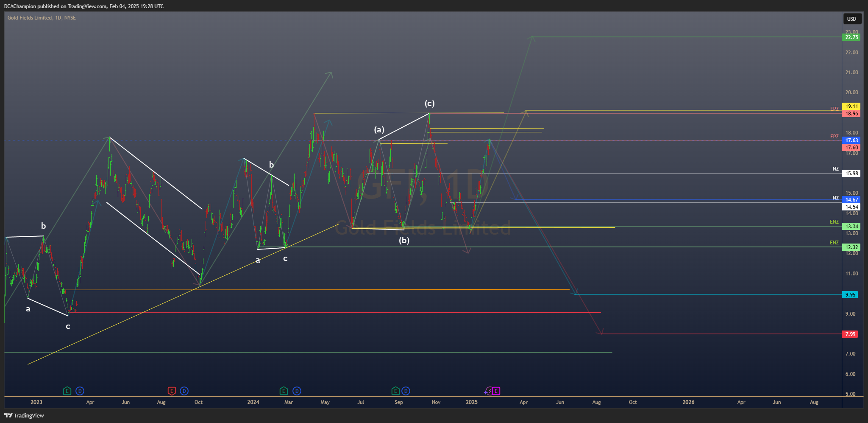Click the dividend D marker beside red E
Viewport: 868px width, 423px height.
184,391
